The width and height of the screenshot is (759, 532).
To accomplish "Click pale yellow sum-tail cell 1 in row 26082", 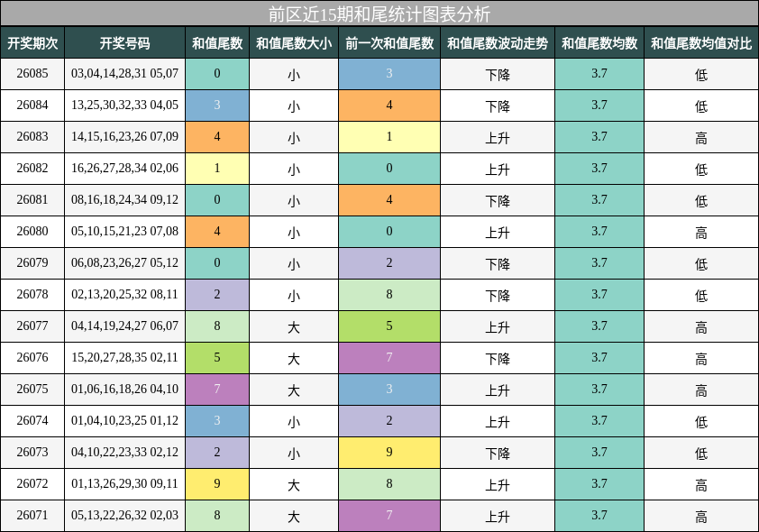I will (x=217, y=169).
